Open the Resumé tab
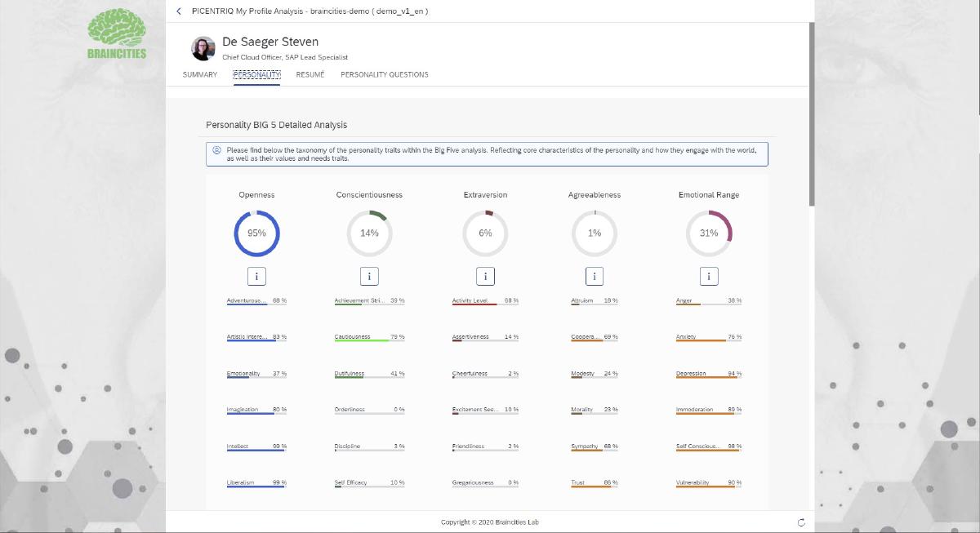This screenshot has width=980, height=533. pos(310,75)
